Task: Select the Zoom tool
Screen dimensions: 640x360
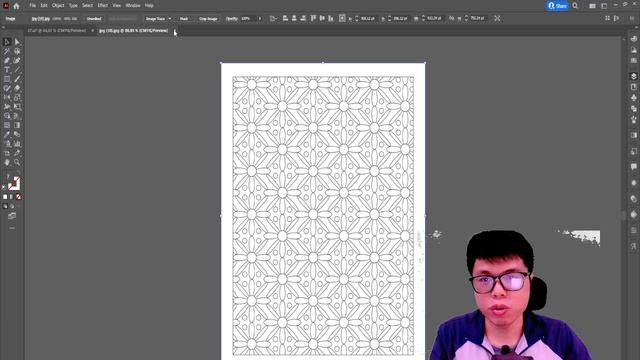Action: (17, 162)
